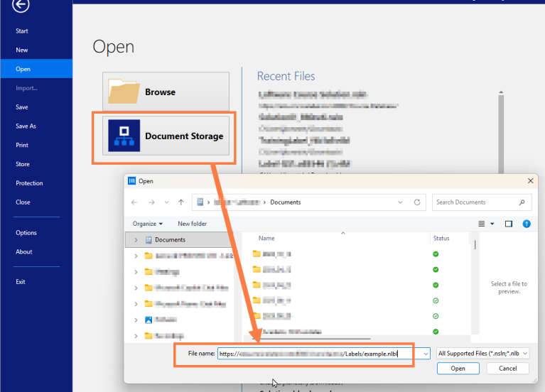Click the Search Documents field
545x392 pixels.
(x=481, y=202)
